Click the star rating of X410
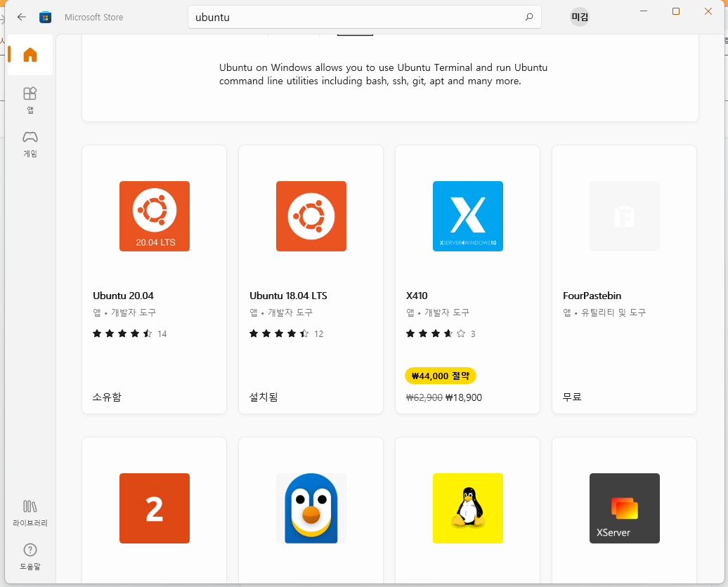 coord(436,334)
